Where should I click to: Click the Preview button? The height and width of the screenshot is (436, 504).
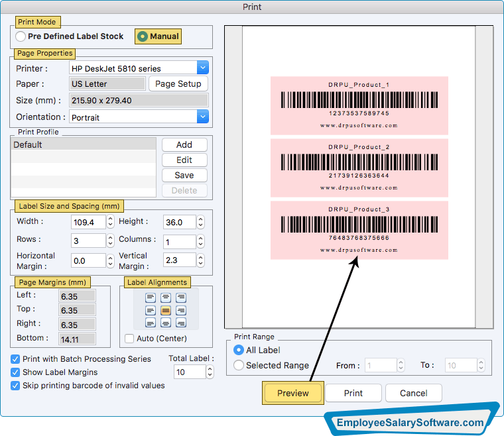coord(293,393)
